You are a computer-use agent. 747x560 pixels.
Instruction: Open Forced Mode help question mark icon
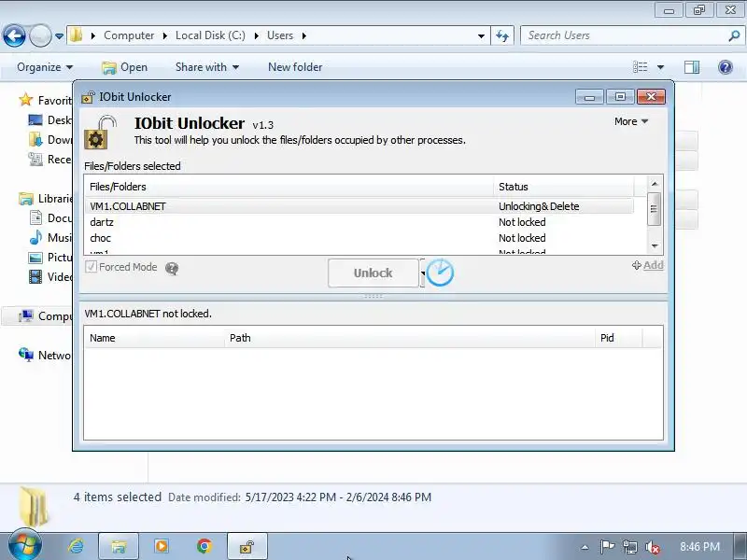click(x=172, y=269)
